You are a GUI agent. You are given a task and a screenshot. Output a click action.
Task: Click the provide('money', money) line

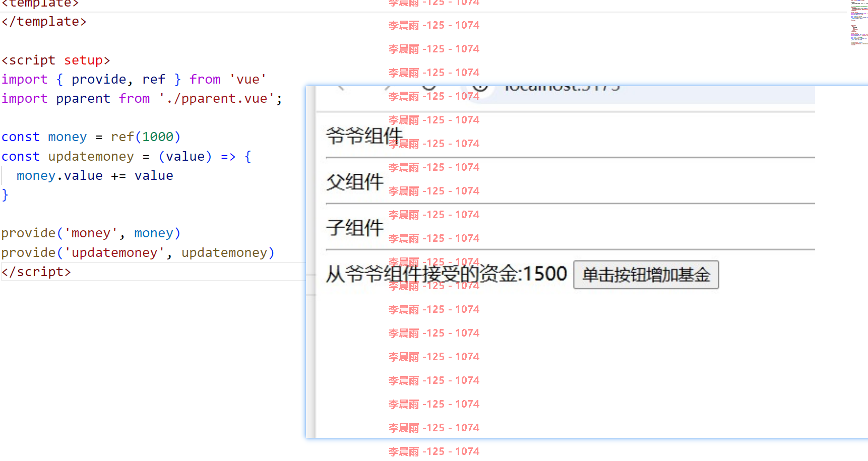pos(91,233)
